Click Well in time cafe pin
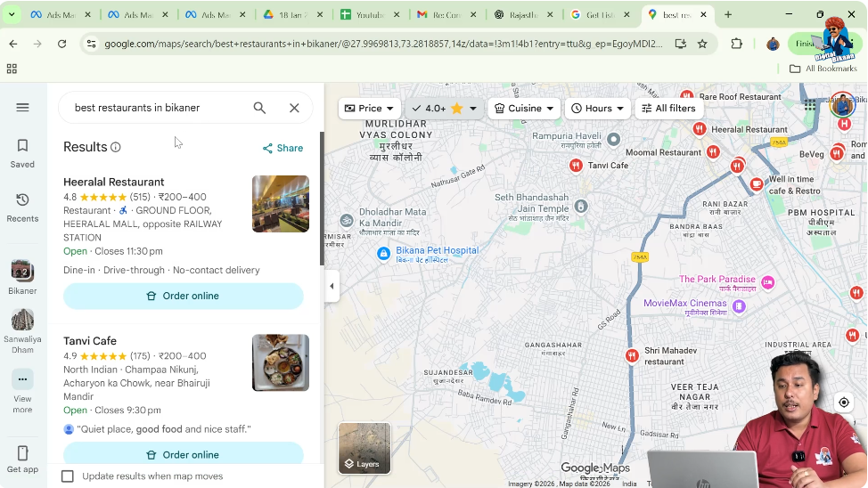The image size is (868, 488). [x=757, y=184]
